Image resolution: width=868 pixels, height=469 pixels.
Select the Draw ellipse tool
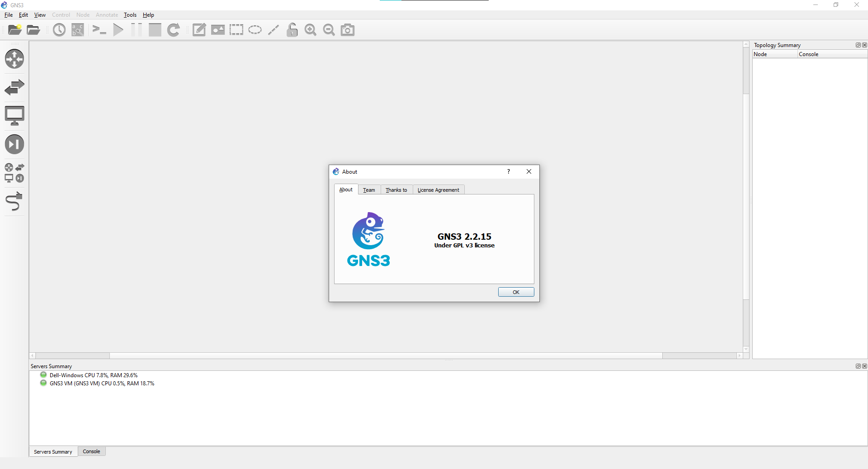[255, 30]
